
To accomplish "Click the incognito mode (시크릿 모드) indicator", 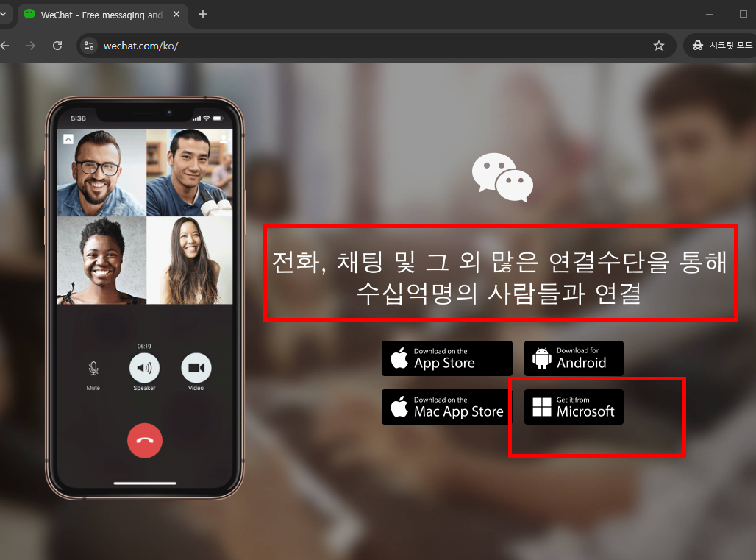I will (721, 46).
